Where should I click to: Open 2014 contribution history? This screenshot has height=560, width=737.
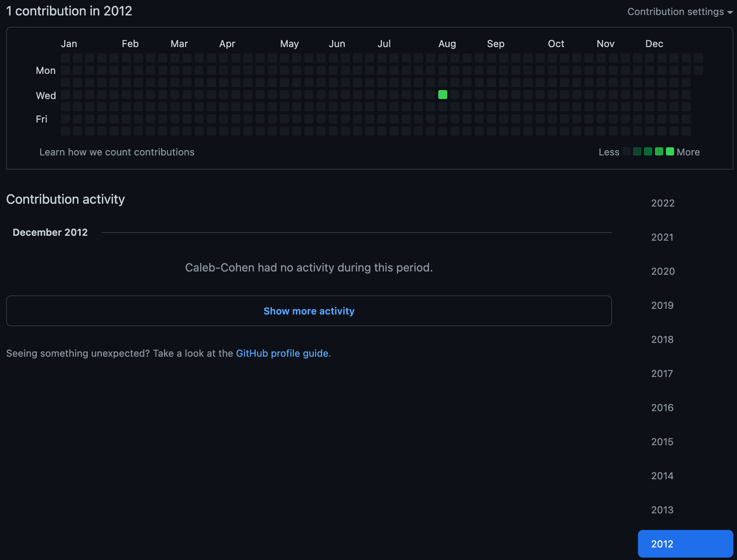point(662,476)
